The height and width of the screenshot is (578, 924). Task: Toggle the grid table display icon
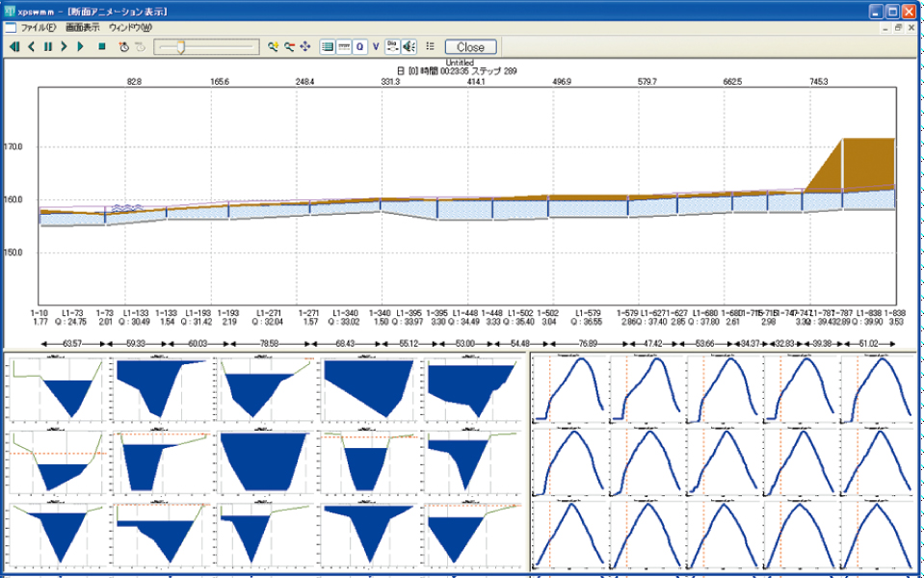tap(327, 46)
